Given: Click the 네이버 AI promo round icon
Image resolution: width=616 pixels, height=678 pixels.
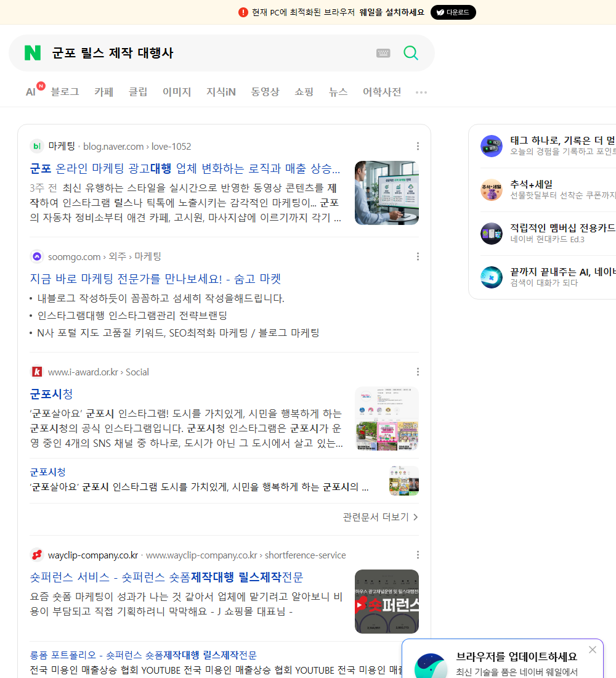Looking at the screenshot, I should point(492,277).
